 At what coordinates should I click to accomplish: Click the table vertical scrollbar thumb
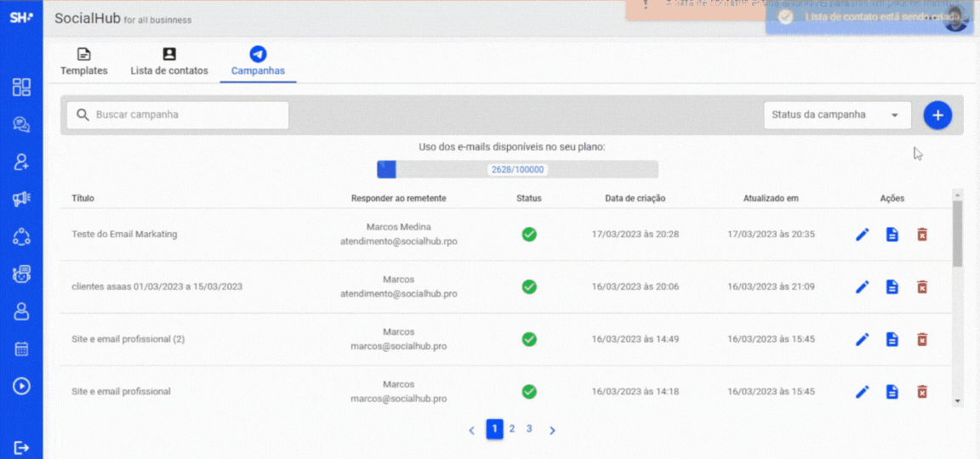tap(957, 233)
